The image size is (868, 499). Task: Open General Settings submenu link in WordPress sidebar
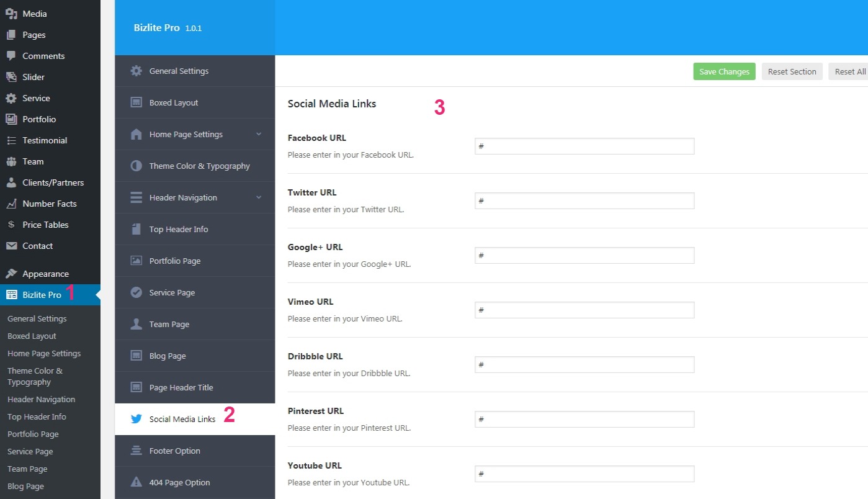(37, 318)
